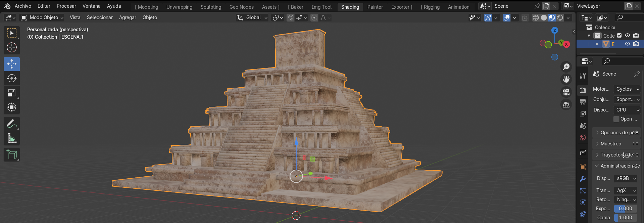Activate the Rotate tool
This screenshot has width=644, height=223.
click(x=12, y=79)
